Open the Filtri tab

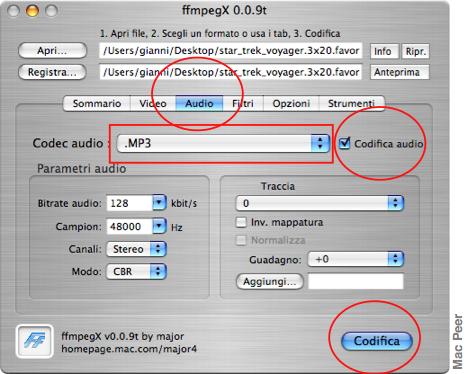[x=243, y=103]
